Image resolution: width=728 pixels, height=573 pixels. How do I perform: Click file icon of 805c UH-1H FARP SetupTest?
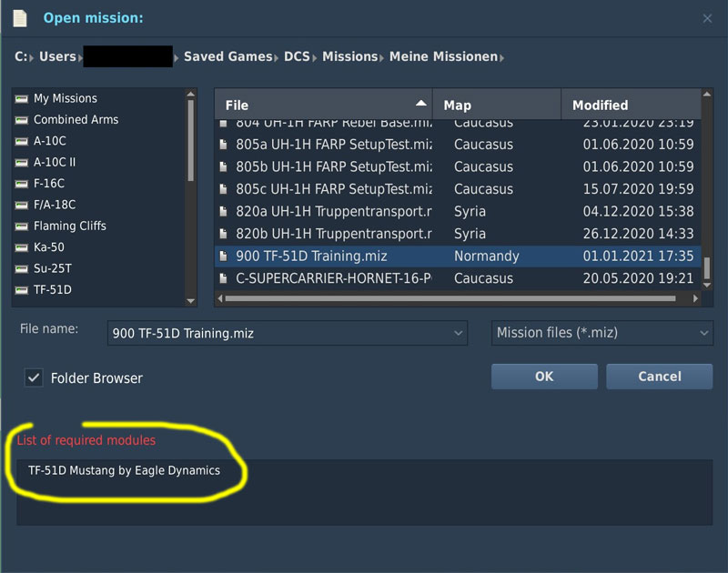223,189
